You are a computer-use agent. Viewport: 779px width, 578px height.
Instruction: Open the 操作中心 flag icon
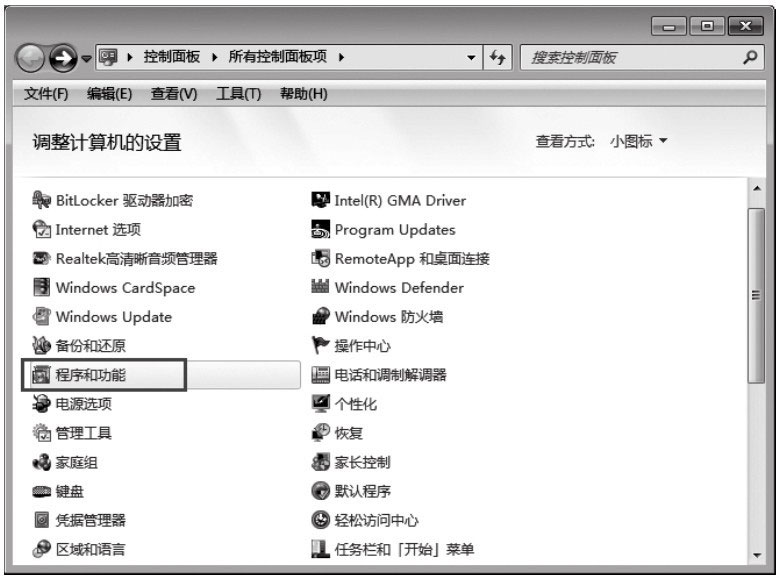pos(320,346)
